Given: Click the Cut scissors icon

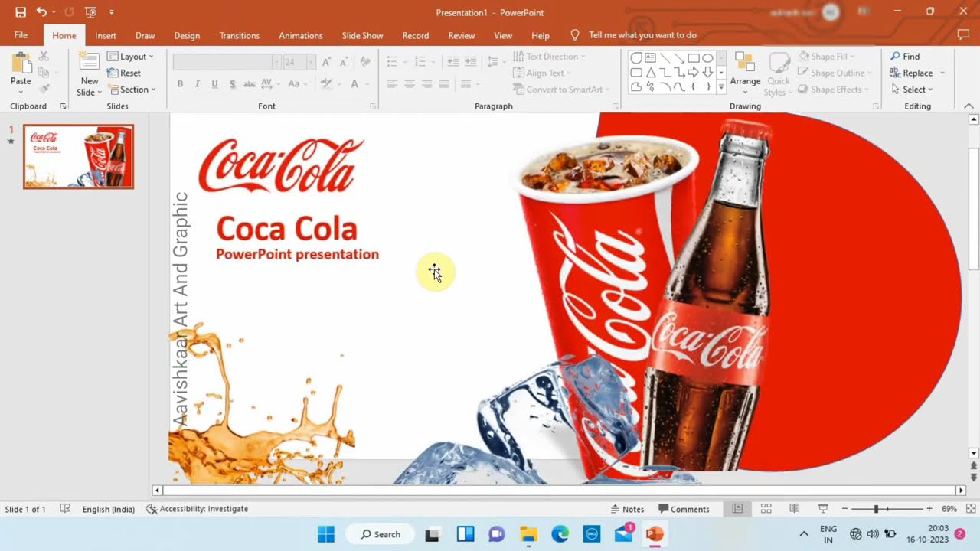Looking at the screenshot, I should click(x=44, y=57).
